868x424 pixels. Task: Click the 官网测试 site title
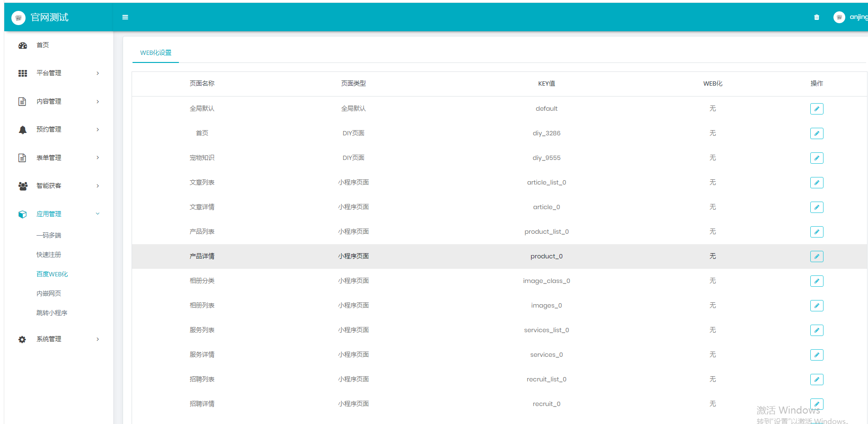(50, 18)
